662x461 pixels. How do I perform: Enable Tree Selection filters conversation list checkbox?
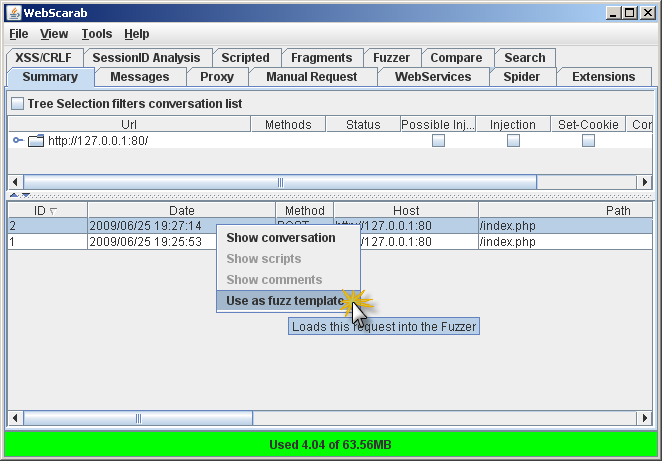coord(17,104)
